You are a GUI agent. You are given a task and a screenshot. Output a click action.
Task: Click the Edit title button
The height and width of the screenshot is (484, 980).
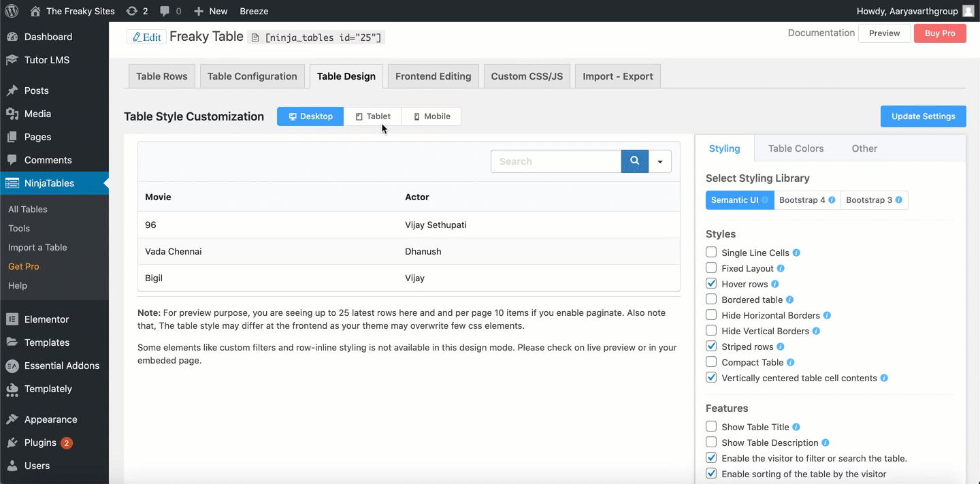[147, 37]
